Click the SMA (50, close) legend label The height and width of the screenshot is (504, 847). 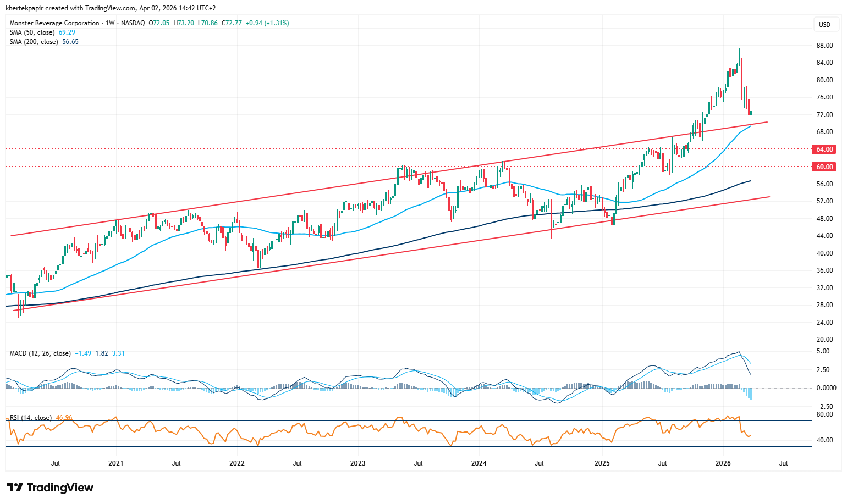32,32
